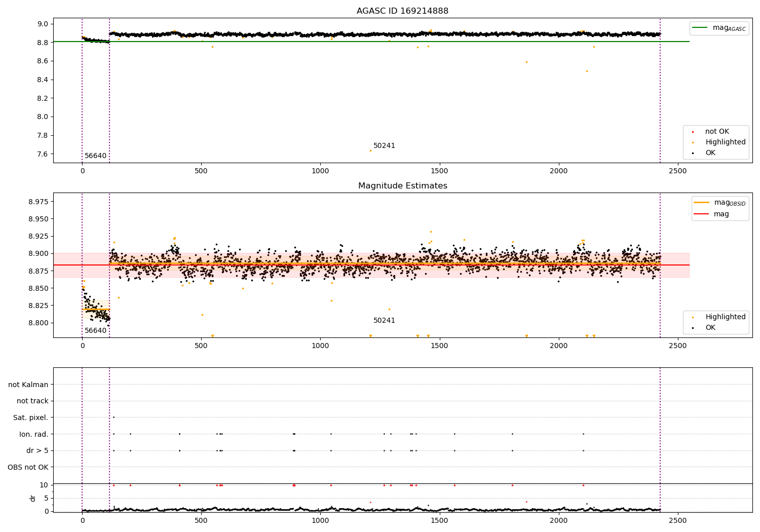
Task: Click the 10 tick on the dr axis
Action: (x=44, y=485)
